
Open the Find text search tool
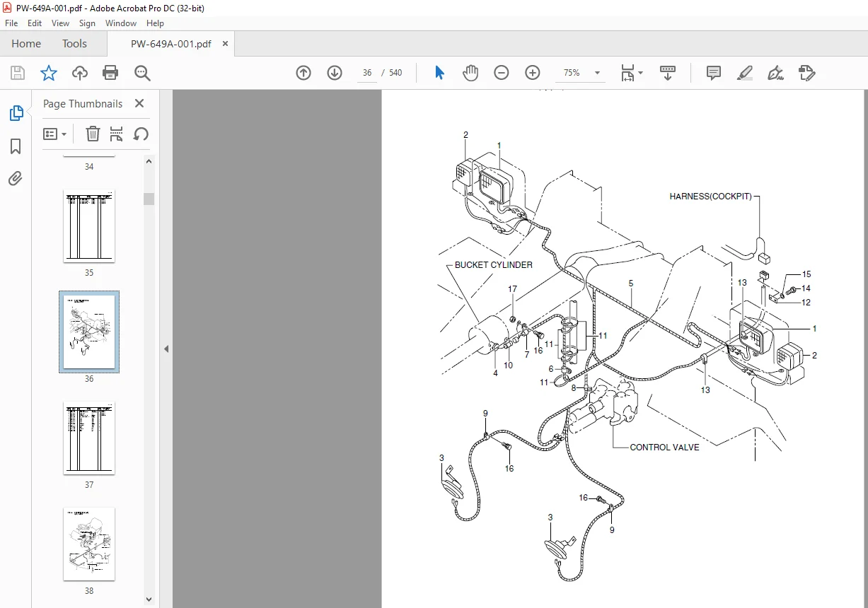[x=142, y=73]
